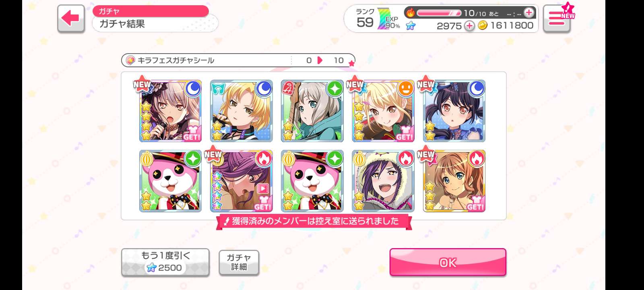The image size is (644, 290).
Task: Select the new orange-haired girl card
Action: [454, 181]
